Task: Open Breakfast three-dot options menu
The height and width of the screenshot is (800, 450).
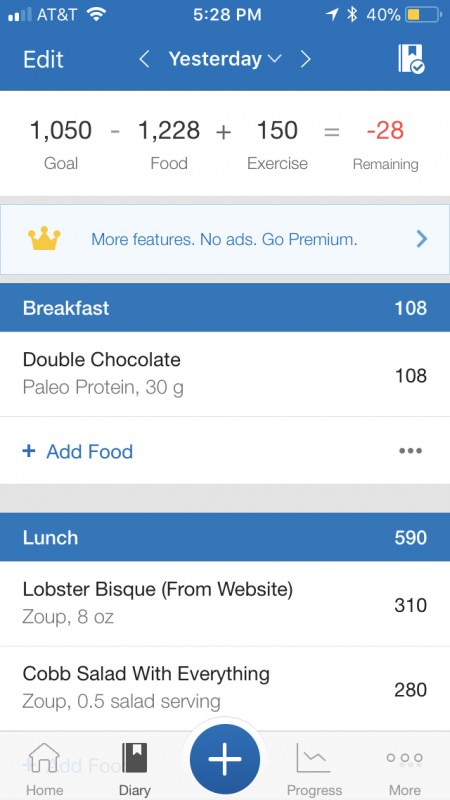Action: [411, 451]
